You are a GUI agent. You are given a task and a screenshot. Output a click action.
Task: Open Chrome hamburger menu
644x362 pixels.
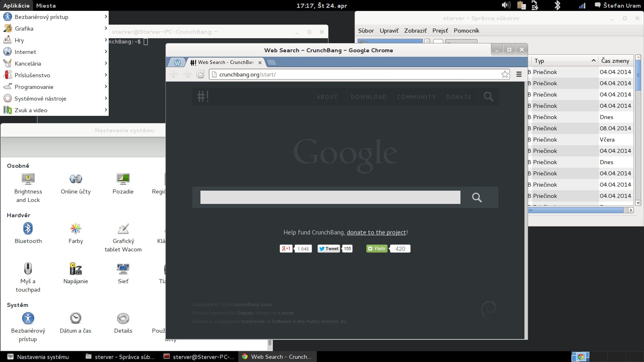coord(519,74)
